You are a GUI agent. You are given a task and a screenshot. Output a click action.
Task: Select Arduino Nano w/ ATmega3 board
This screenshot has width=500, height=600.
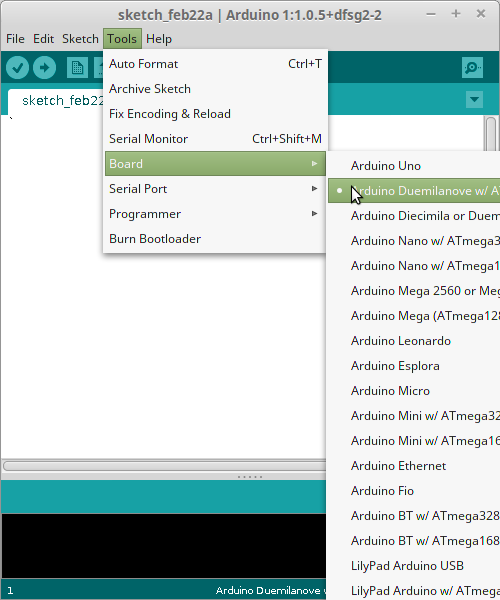(414, 241)
